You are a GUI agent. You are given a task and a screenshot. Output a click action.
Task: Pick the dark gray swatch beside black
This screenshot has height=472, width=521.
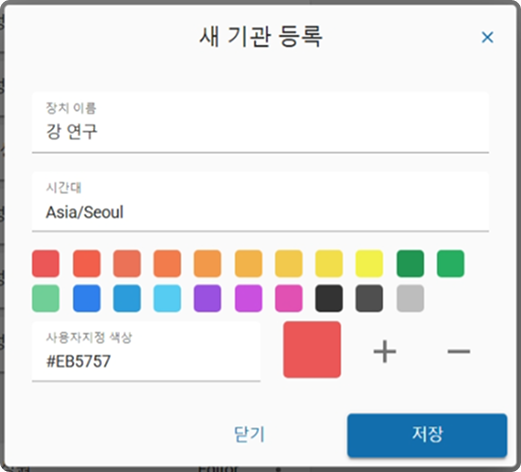(x=369, y=298)
